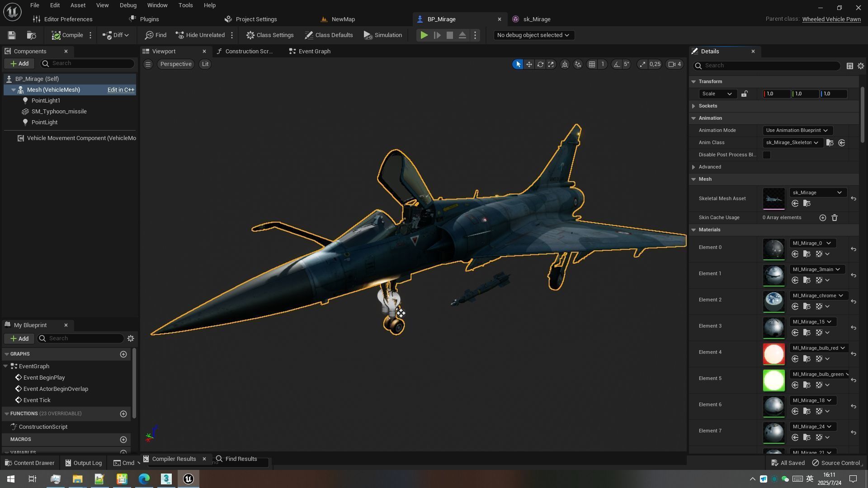
Task: Add new function plus icon in FUNCTIONS
Action: pos(123,414)
